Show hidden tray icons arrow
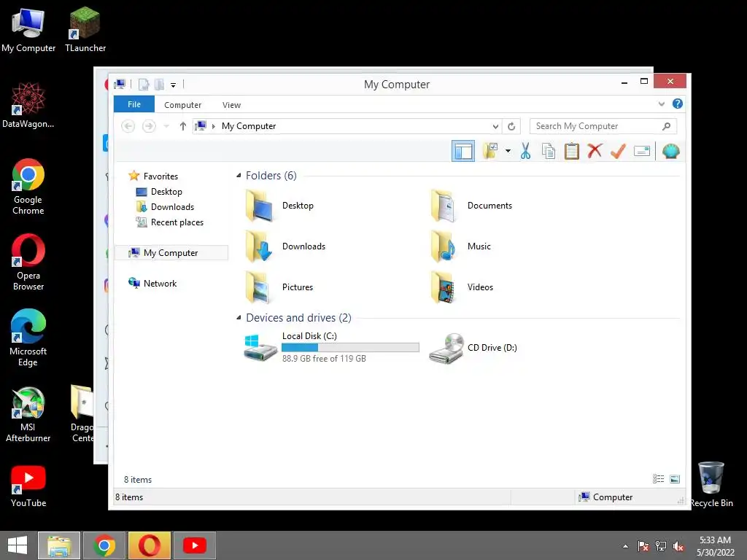The image size is (747, 560). click(625, 546)
